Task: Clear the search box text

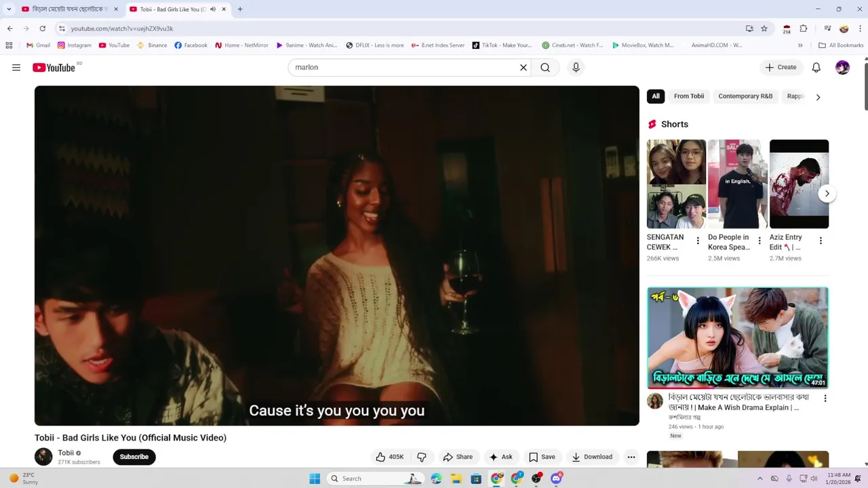Action: [x=524, y=67]
